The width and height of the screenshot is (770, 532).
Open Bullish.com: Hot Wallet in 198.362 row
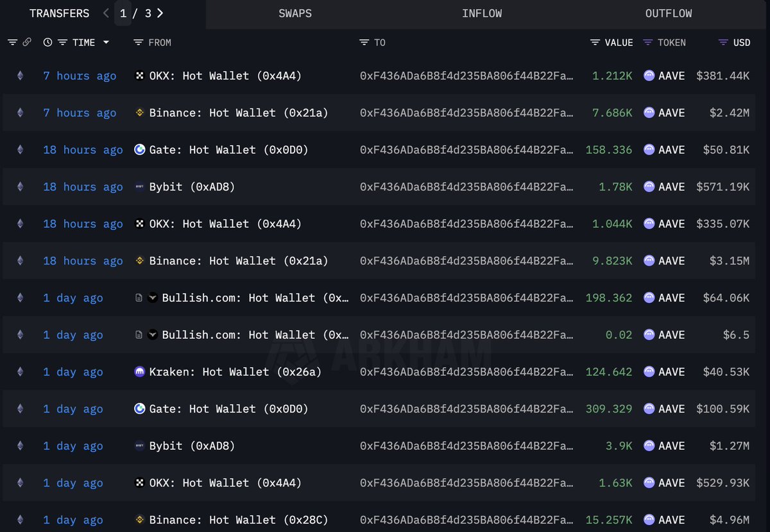(256, 298)
